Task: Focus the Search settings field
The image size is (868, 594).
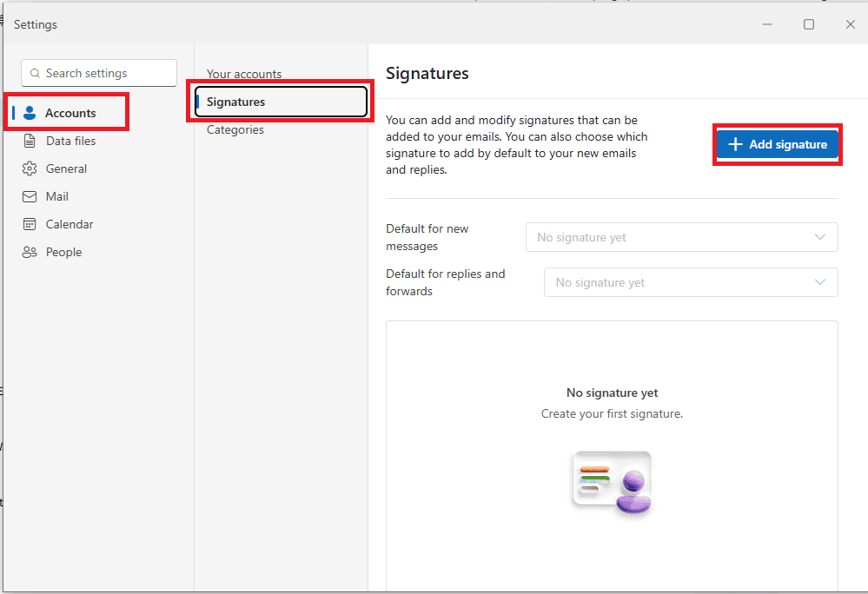Action: [99, 73]
